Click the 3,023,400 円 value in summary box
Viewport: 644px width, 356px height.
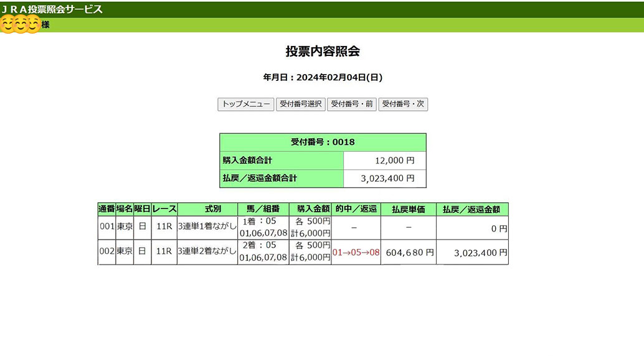[387, 178]
